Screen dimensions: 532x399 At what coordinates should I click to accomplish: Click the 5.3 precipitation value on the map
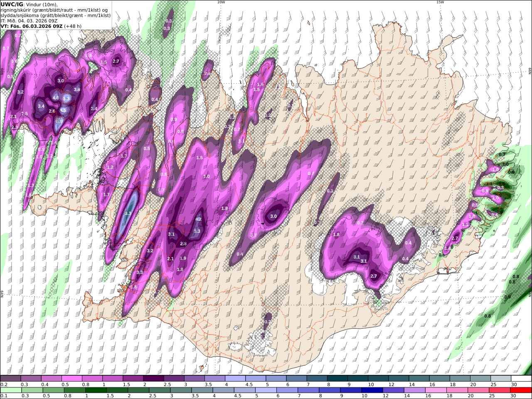(66, 99)
